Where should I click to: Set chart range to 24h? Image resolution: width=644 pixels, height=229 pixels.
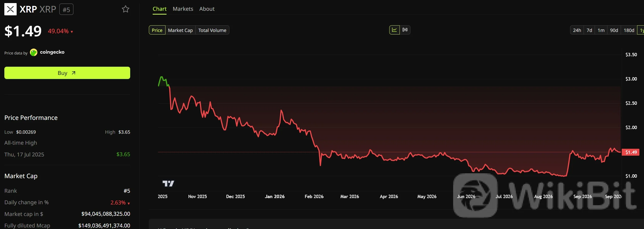pos(577,30)
